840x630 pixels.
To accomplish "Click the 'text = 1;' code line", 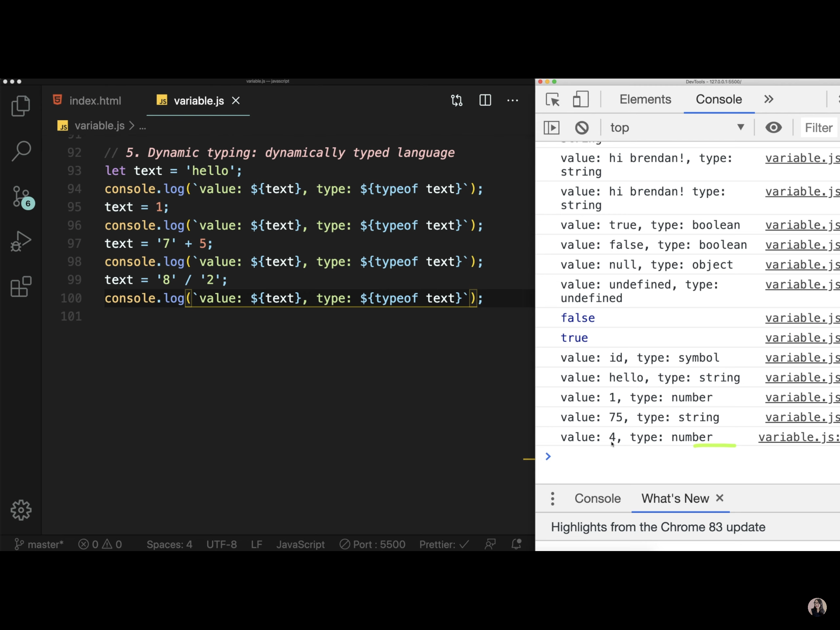I will coord(137,207).
